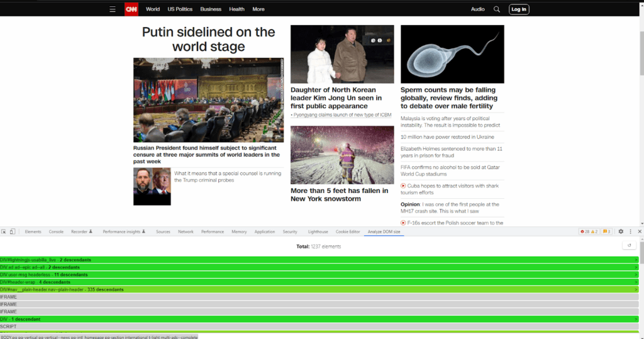Open the Lighthouse tab
Screen dimensions: 644x339
coord(318,231)
